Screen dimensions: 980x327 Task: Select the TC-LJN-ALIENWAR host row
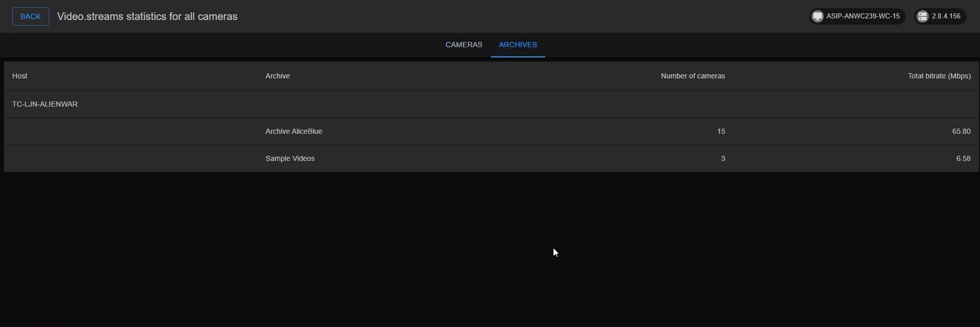tap(45, 104)
